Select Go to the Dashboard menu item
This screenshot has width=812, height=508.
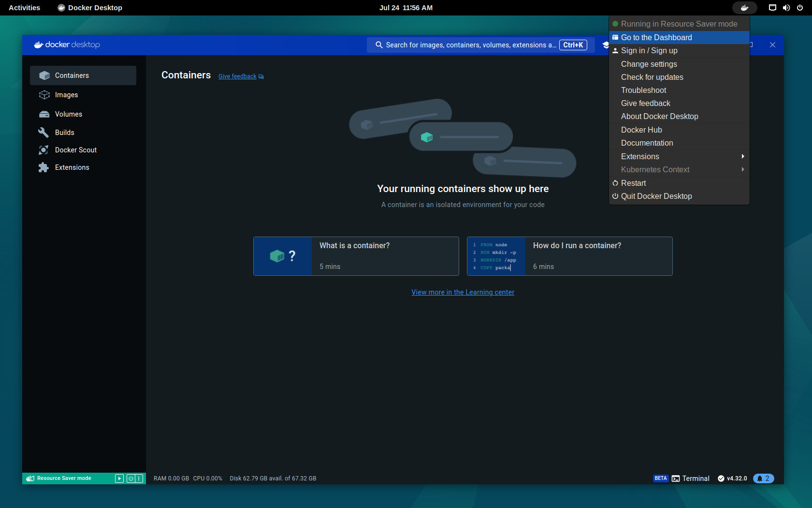click(679, 37)
